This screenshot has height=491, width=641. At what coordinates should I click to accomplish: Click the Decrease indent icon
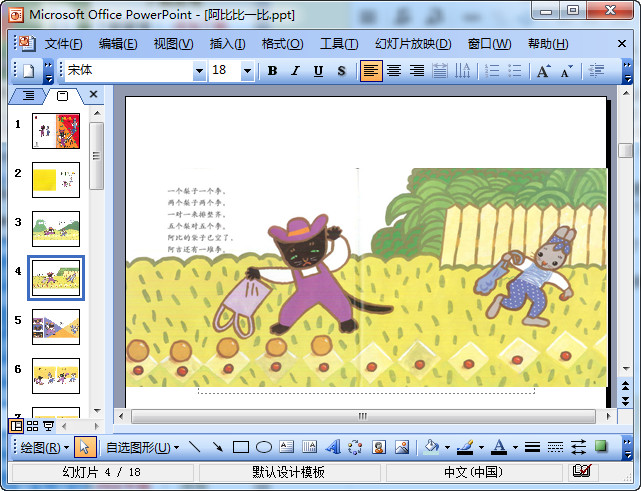click(x=596, y=71)
